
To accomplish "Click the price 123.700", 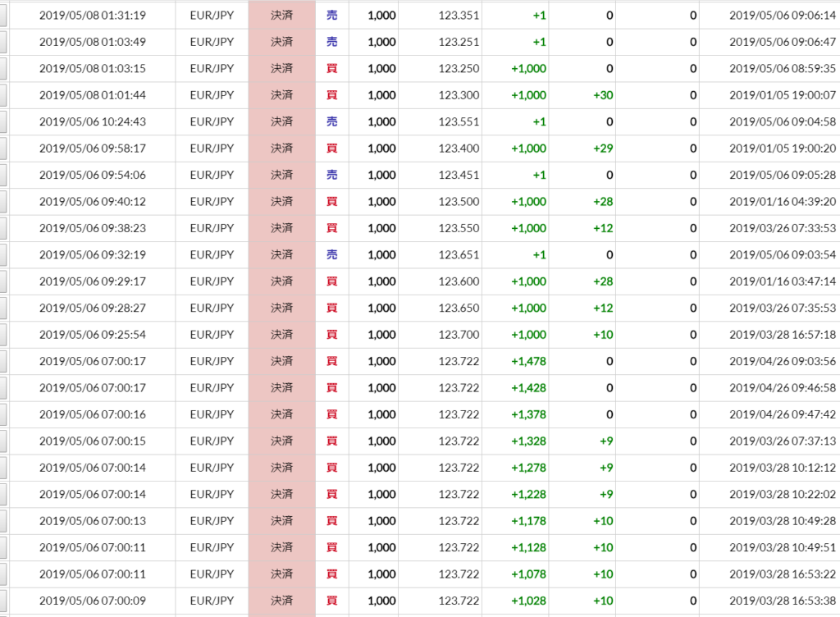I will 459,335.
